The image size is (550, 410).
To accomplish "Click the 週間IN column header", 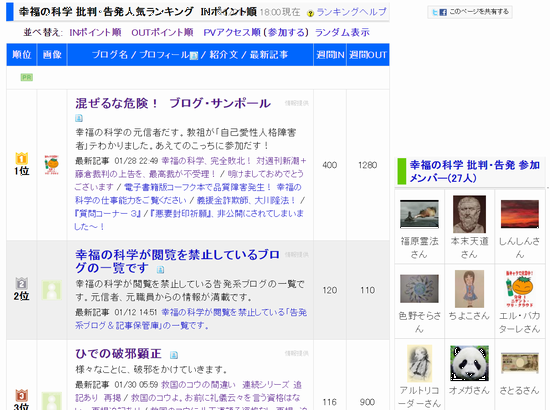I will 330,55.
